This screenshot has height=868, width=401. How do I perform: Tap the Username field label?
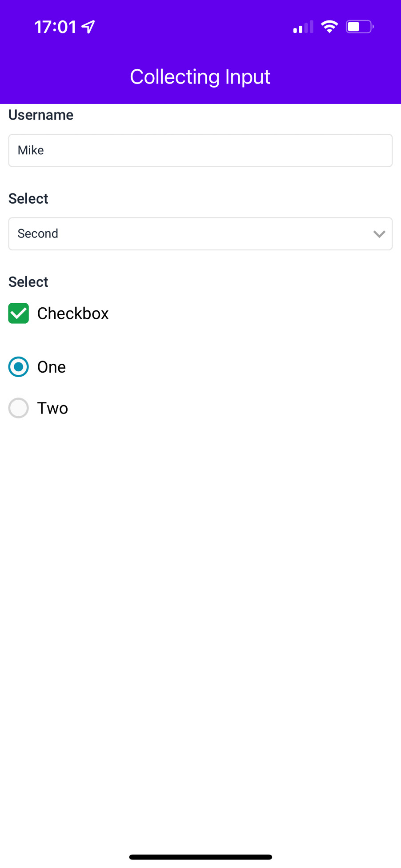41,115
